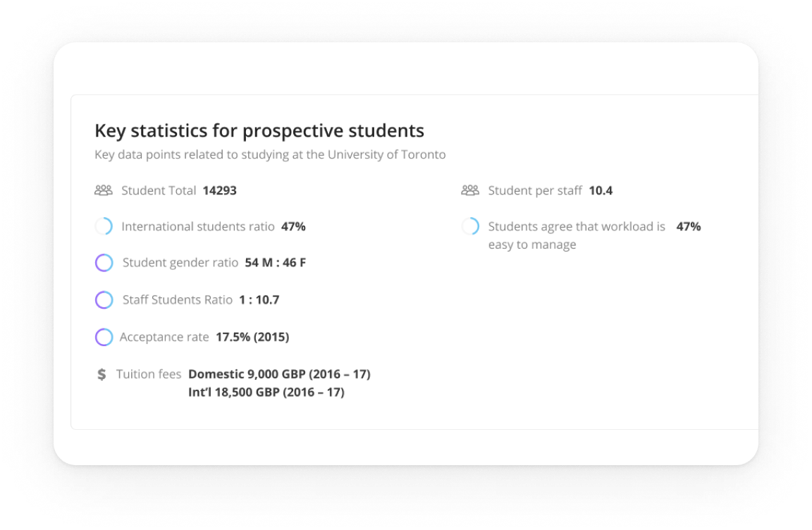The width and height of the screenshot is (812, 530).
Task: Click the Student per staff value 10.4
Action: [x=601, y=190]
